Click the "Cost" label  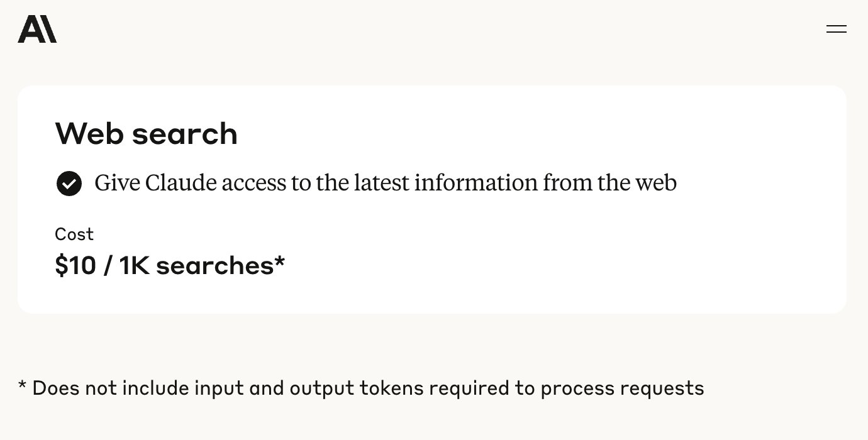pyautogui.click(x=74, y=234)
